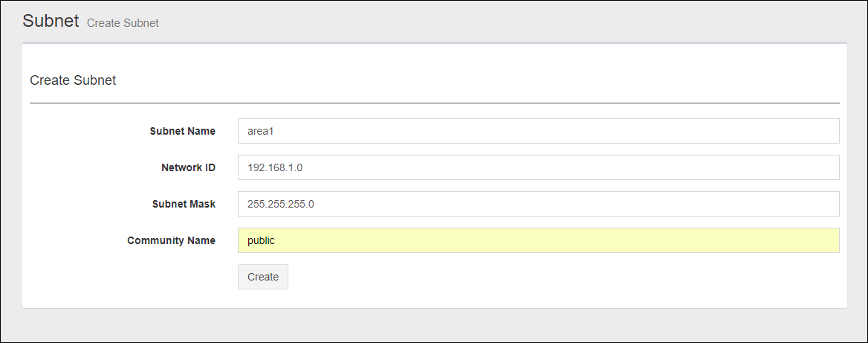Image resolution: width=868 pixels, height=343 pixels.
Task: Click the "255.255.255.0" value text
Action: point(281,204)
